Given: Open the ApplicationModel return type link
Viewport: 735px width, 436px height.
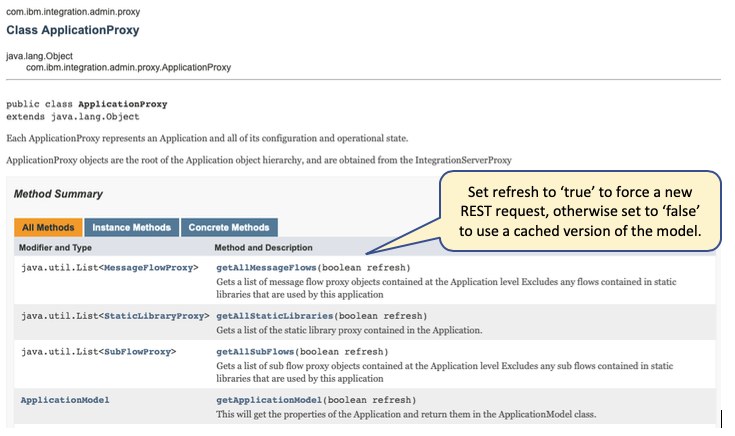Looking at the screenshot, I should pos(65,400).
